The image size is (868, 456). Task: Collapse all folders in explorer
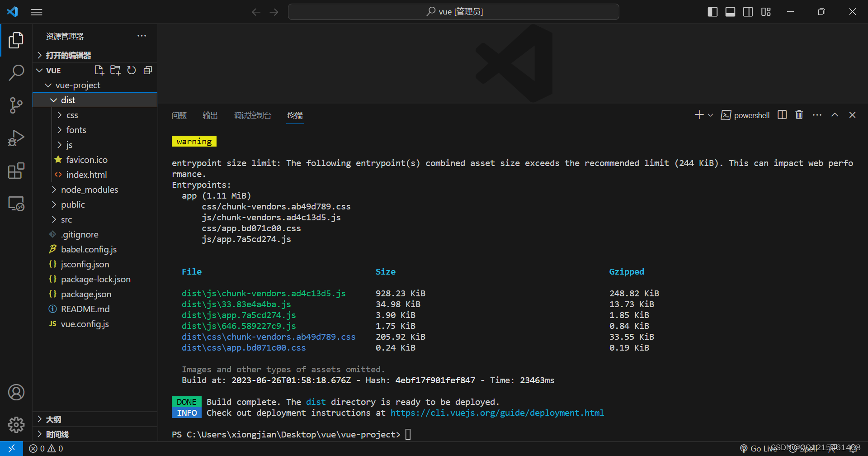(x=148, y=70)
